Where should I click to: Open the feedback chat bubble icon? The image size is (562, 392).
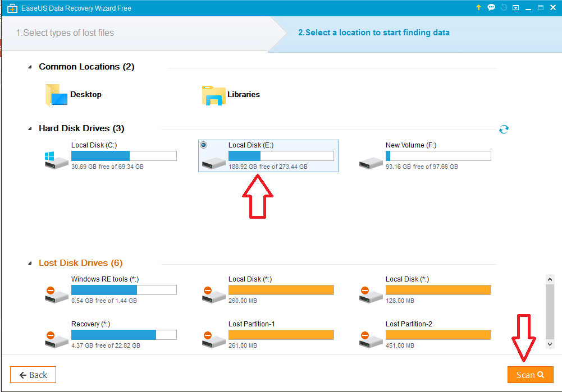point(491,7)
